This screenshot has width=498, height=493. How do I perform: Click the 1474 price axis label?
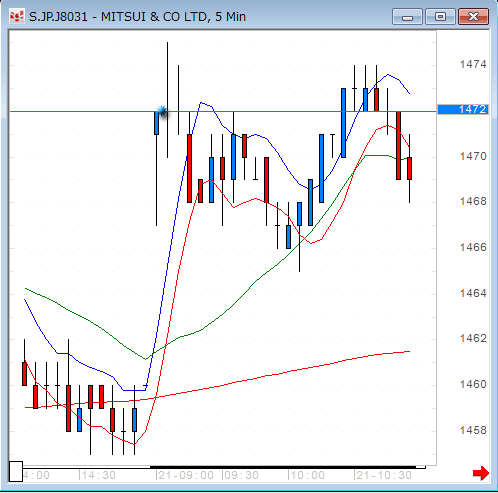(473, 64)
